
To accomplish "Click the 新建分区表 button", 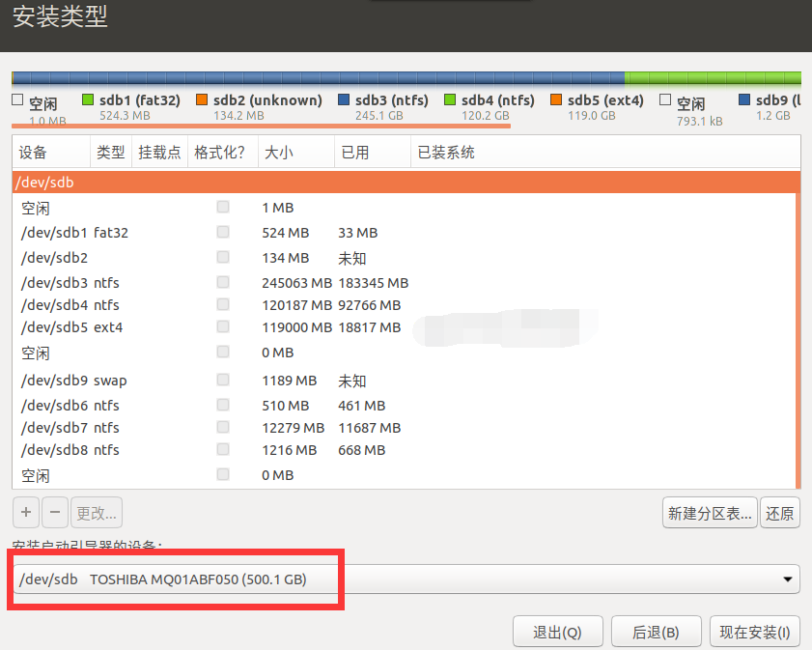I will coord(710,512).
